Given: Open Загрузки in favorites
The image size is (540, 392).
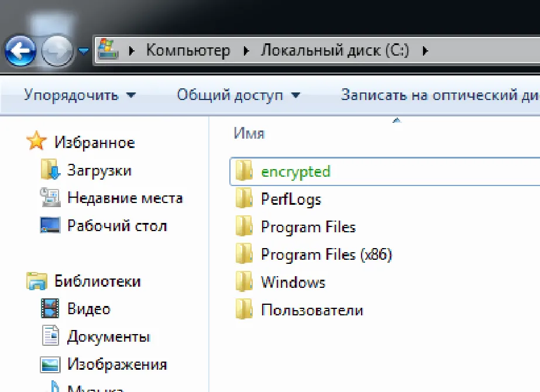Looking at the screenshot, I should 99,170.
